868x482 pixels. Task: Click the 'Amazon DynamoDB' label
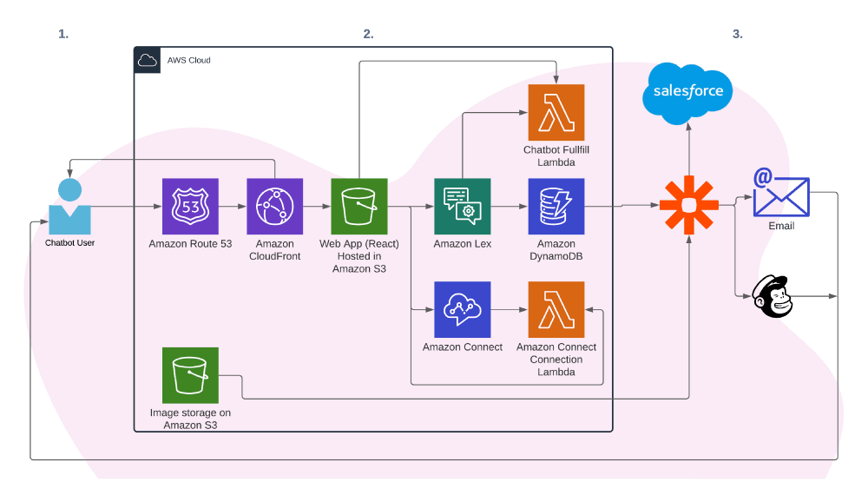(556, 250)
